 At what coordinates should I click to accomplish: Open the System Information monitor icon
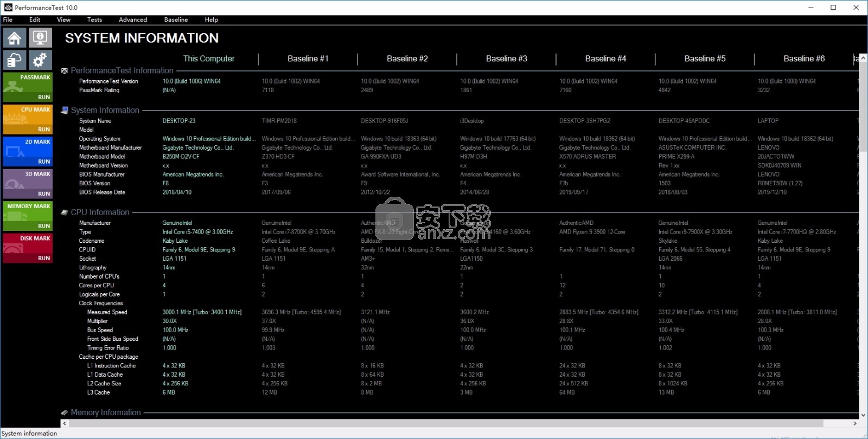pyautogui.click(x=40, y=38)
